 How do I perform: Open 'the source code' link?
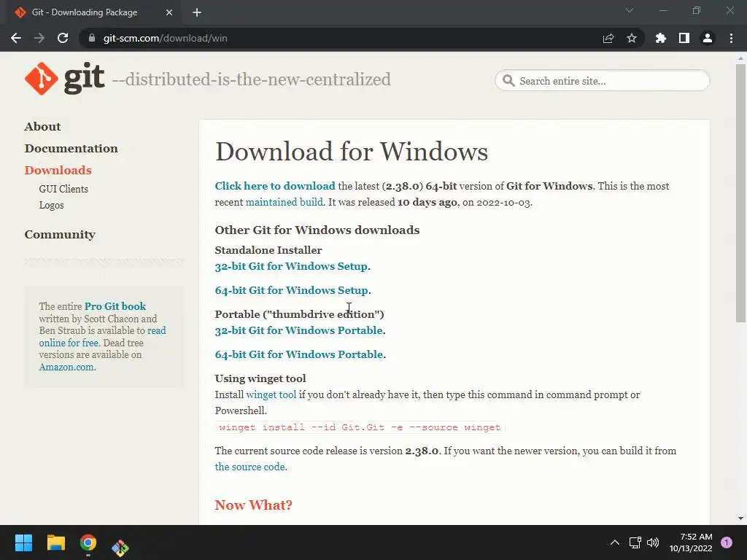click(x=249, y=467)
